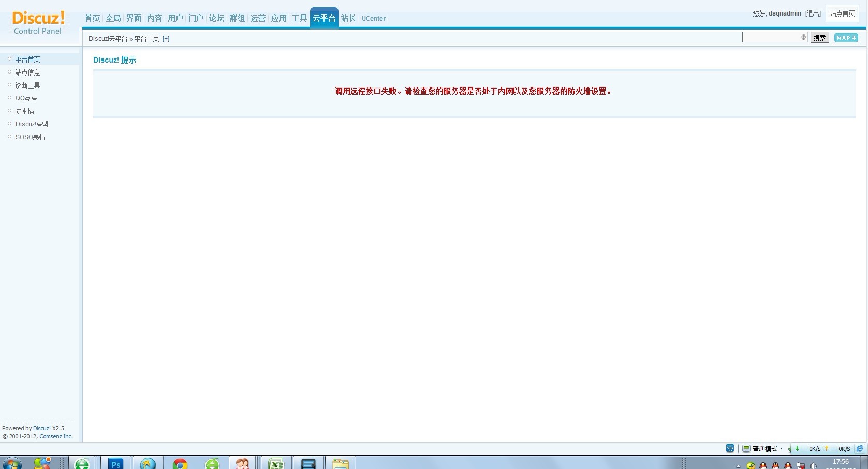
Task: Open the 论坛 top menu
Action: [x=217, y=18]
